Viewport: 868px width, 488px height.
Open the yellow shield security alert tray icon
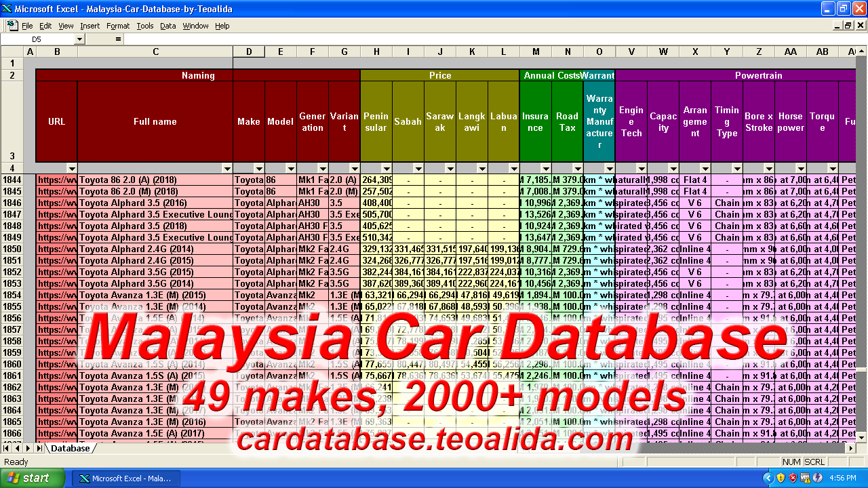coord(781,478)
